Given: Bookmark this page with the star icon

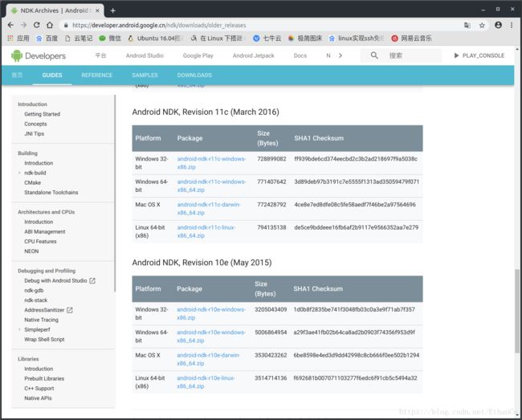Looking at the screenshot, I should click(x=482, y=25).
